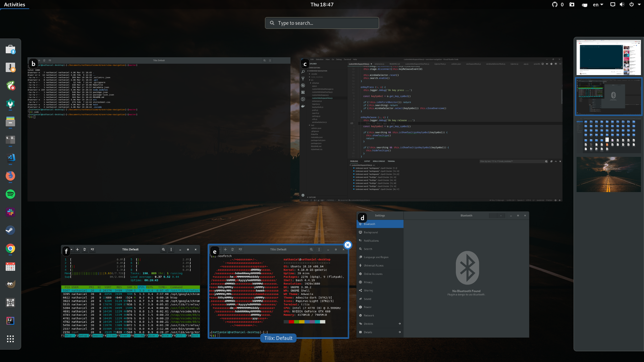Toggle the Caffeine coffee cup indicator
Screen dimensions: 644x362
pyautogui.click(x=585, y=5)
